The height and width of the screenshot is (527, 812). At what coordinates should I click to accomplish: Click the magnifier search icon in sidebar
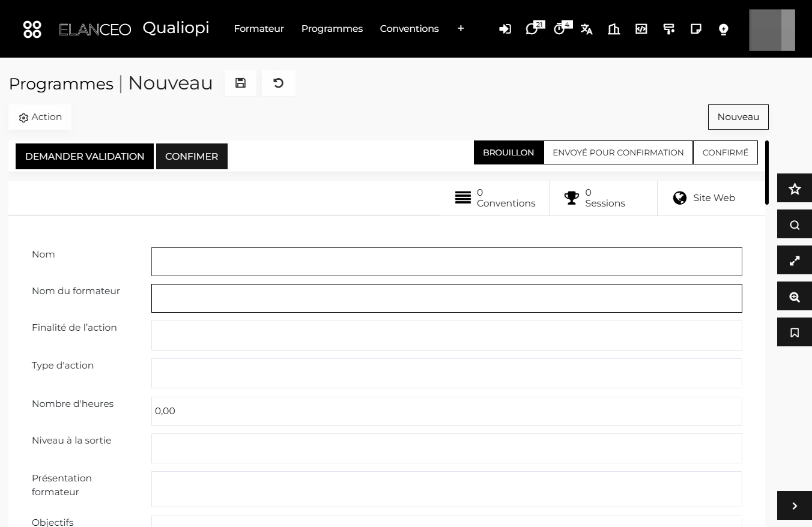795,225
